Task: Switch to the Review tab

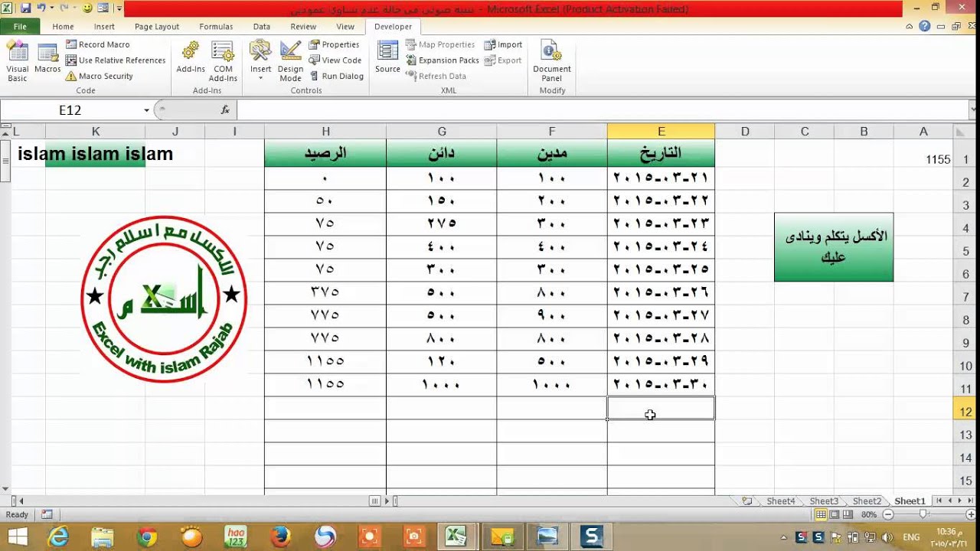Action: pyautogui.click(x=303, y=27)
